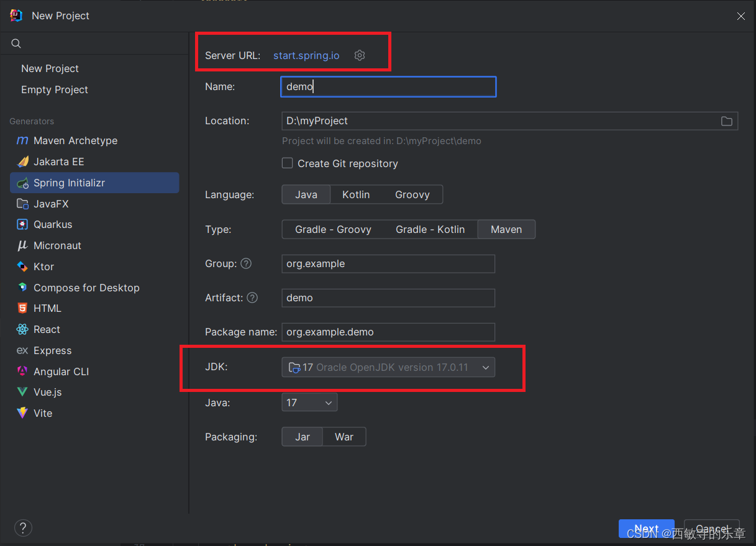The width and height of the screenshot is (756, 546).
Task: Click the Maven Archetype generator icon
Action: (22, 140)
